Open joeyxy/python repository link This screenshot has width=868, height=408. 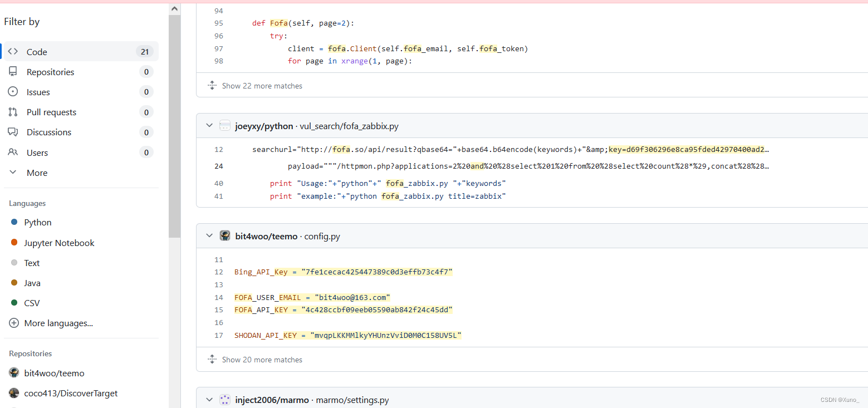(264, 126)
